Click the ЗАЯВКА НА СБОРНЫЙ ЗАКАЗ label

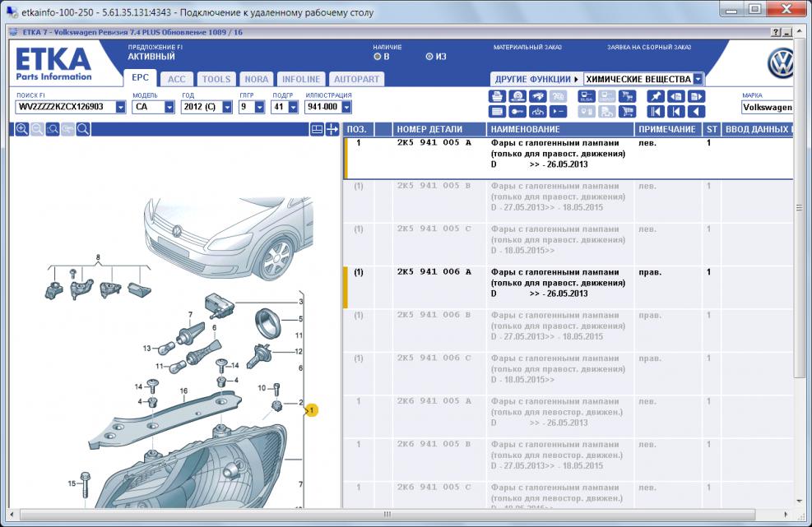coord(649,47)
